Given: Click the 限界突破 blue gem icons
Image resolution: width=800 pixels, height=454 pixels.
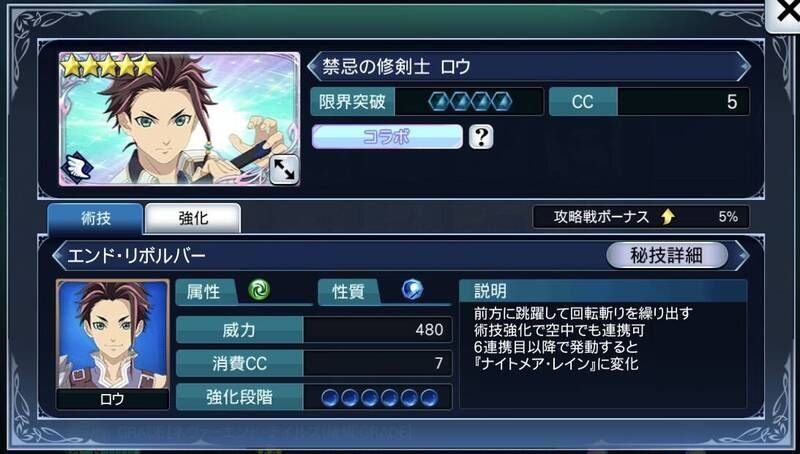Looking at the screenshot, I should pos(469,102).
